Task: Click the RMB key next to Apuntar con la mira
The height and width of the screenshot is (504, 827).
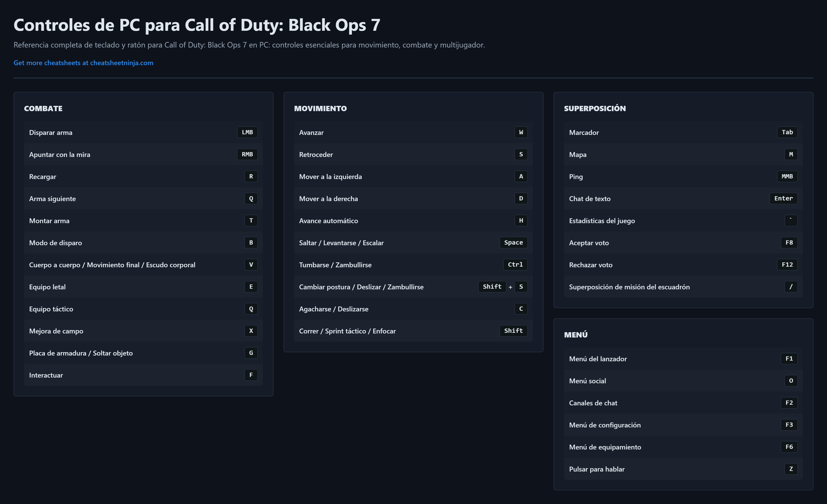Action: (x=247, y=154)
